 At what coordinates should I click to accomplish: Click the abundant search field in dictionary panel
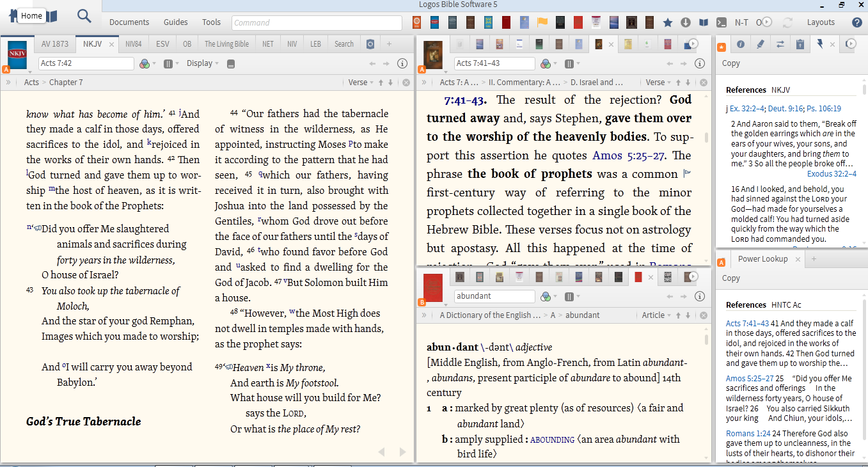[494, 296]
